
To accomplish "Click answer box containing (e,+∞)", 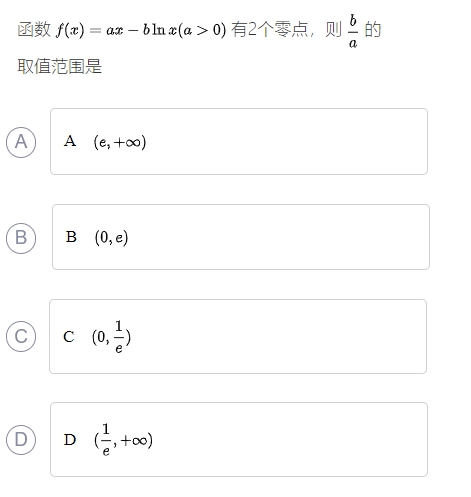I will pyautogui.click(x=239, y=141).
